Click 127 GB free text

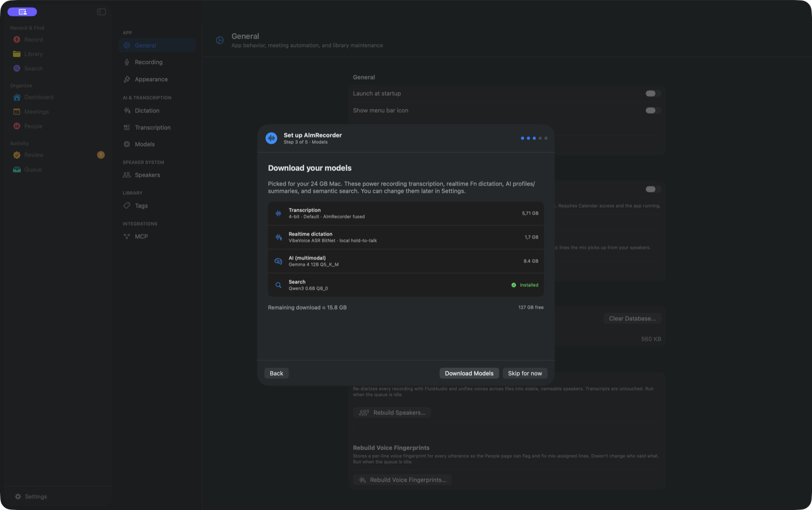point(531,307)
